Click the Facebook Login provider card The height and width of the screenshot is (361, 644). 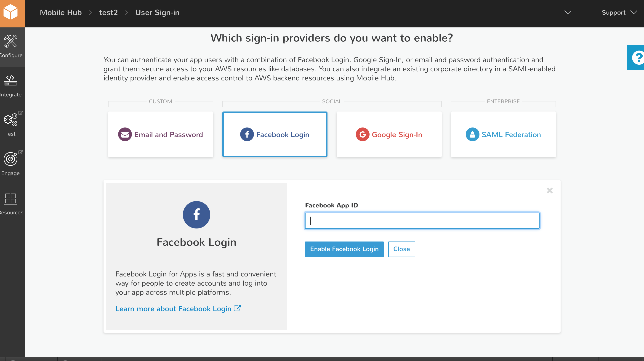point(275,134)
